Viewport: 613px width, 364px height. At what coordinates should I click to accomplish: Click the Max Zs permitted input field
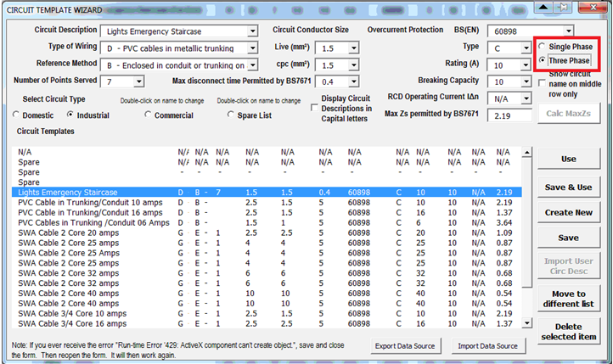[x=509, y=115]
